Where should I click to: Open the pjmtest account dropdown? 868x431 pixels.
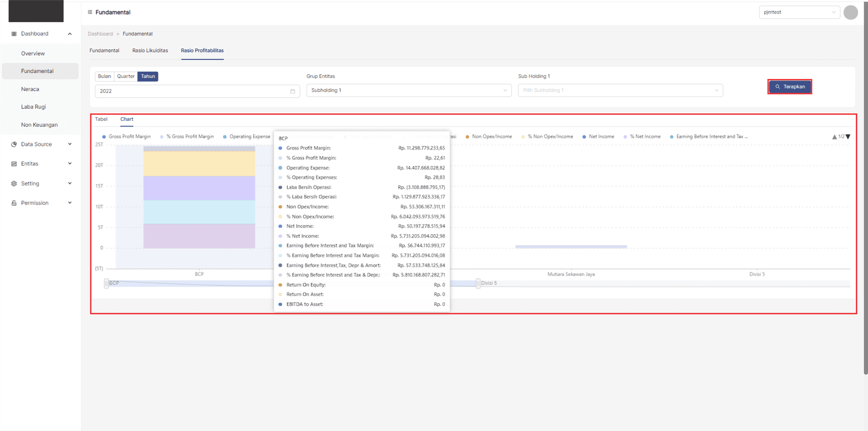(799, 12)
